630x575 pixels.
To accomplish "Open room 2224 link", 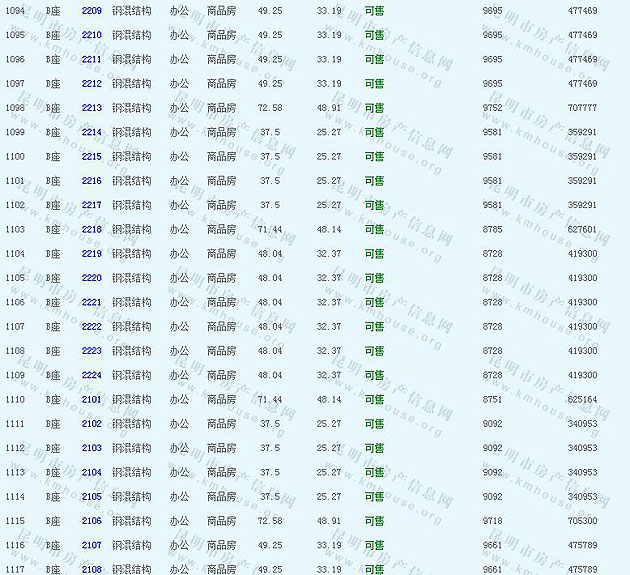I will (91, 375).
